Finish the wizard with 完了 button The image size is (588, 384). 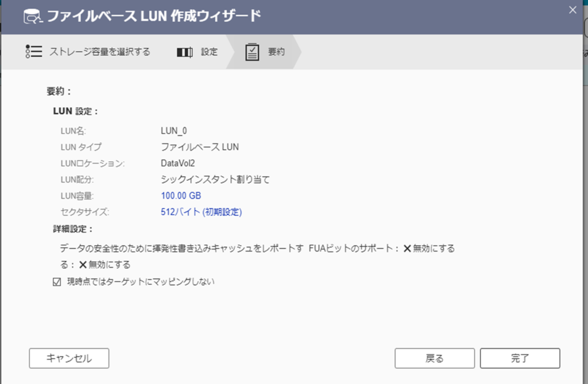click(520, 358)
